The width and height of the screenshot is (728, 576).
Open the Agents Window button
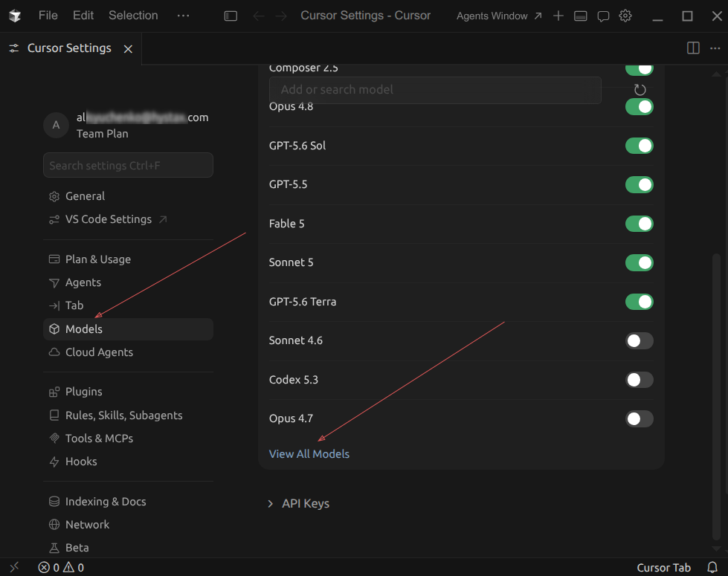coord(499,16)
